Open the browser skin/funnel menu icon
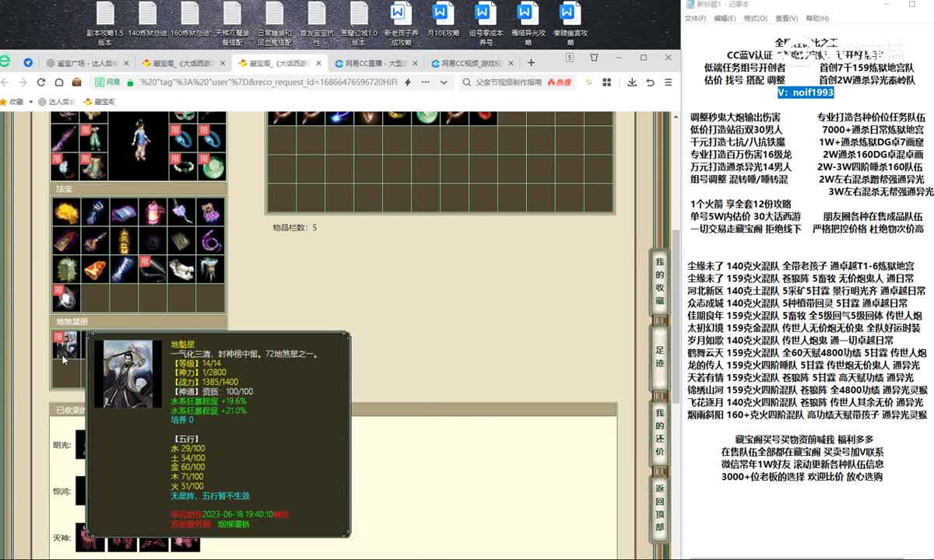934x560 pixels. coord(594,58)
